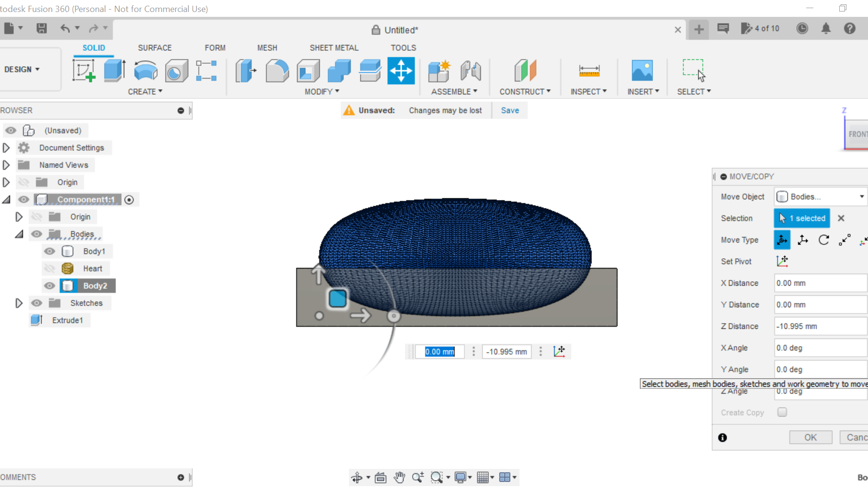Click Save in the unsaved changes banner
868x488 pixels.
click(509, 110)
